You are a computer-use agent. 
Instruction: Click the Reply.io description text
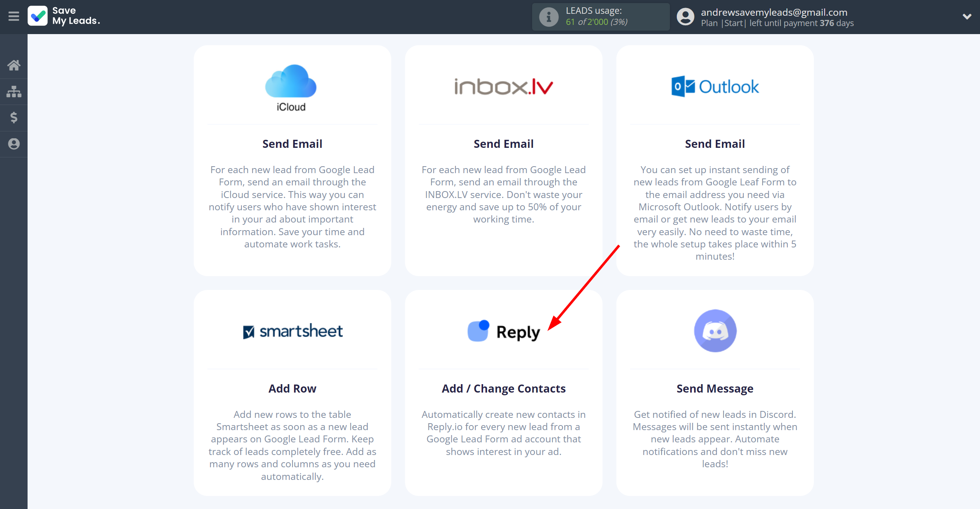point(503,433)
